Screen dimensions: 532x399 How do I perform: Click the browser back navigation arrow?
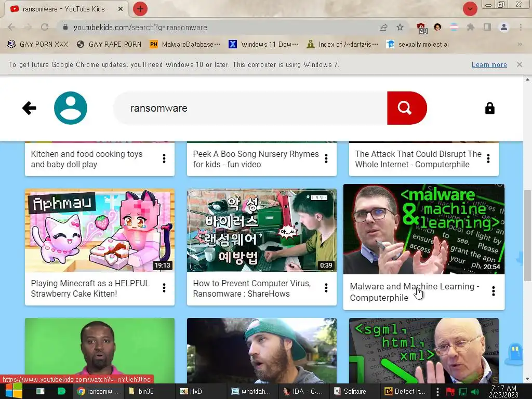[x=11, y=27]
